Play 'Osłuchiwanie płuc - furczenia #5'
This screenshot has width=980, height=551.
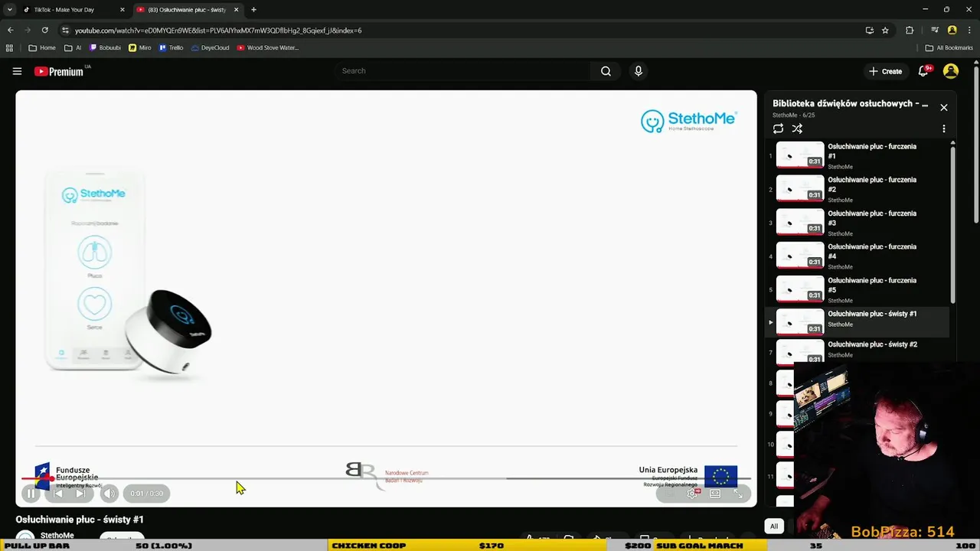(857, 289)
